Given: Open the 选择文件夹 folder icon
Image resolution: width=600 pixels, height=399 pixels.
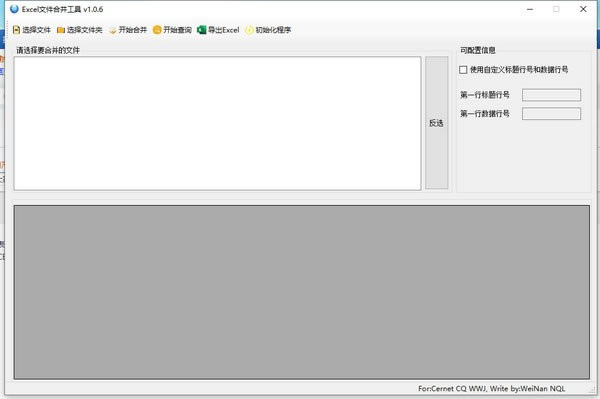Looking at the screenshot, I should (x=60, y=30).
